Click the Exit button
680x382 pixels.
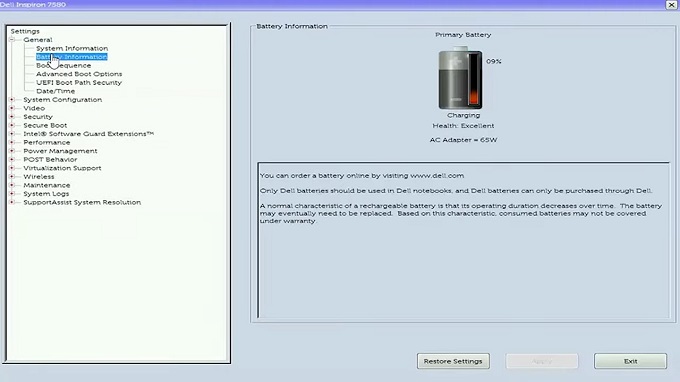point(630,361)
